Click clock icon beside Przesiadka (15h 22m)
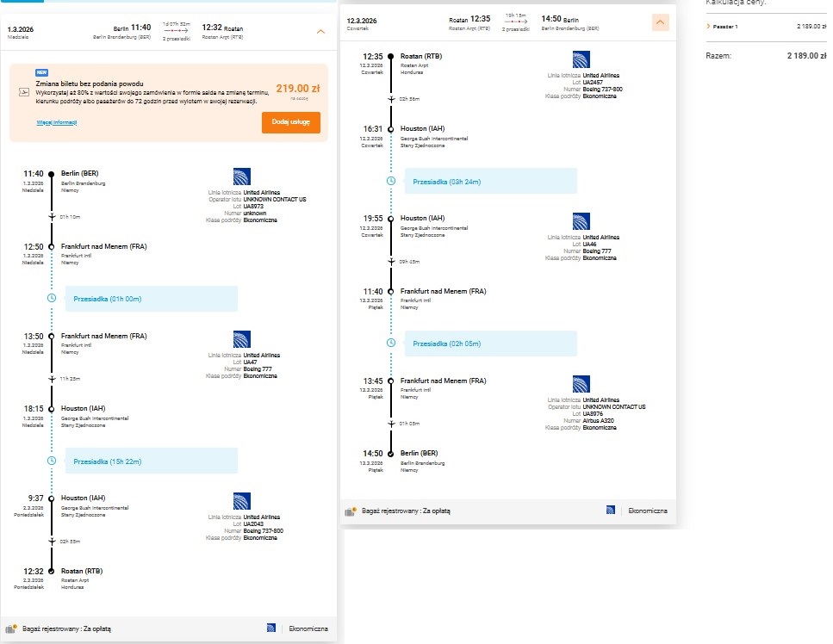This screenshot has height=644, width=833. (x=52, y=461)
